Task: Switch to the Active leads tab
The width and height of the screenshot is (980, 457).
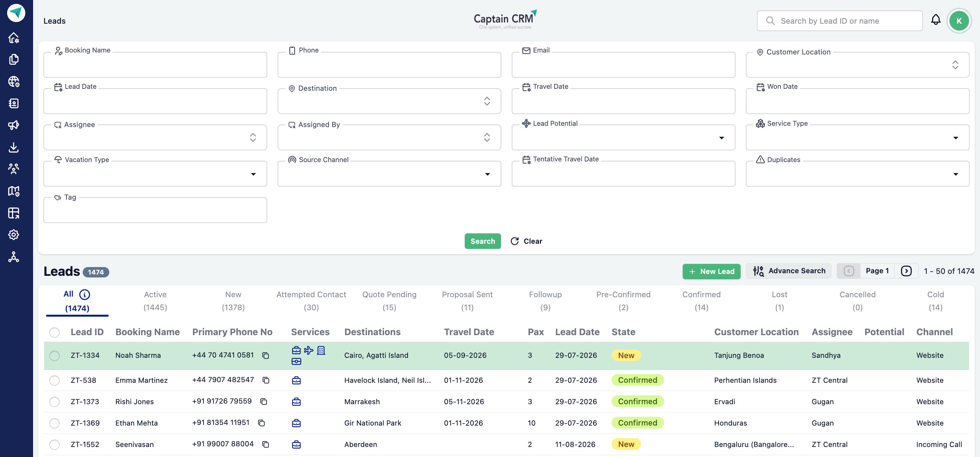Action: pyautogui.click(x=155, y=301)
